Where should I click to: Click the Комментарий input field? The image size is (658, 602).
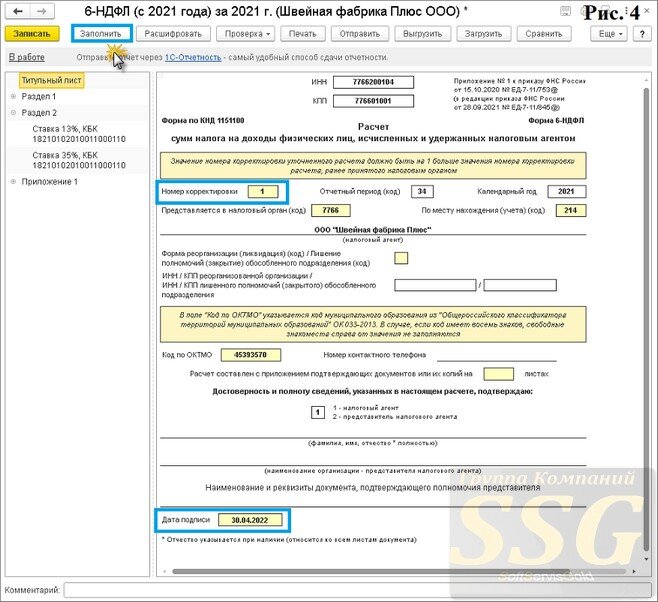[x=358, y=590]
